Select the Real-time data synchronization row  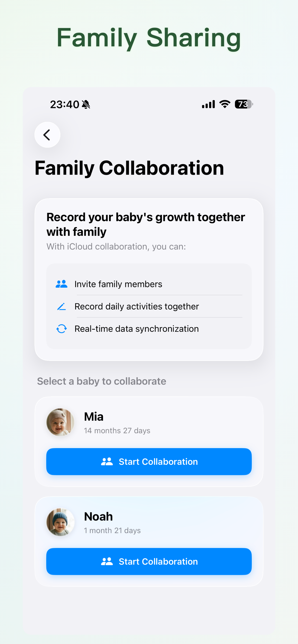pyautogui.click(x=149, y=328)
